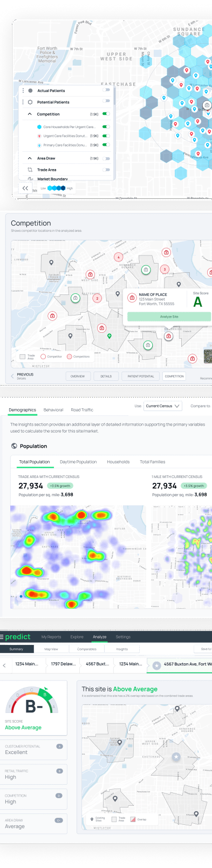Image resolution: width=212 pixels, height=868 pixels.
Task: Click the Analyze Site button
Action: tap(169, 317)
